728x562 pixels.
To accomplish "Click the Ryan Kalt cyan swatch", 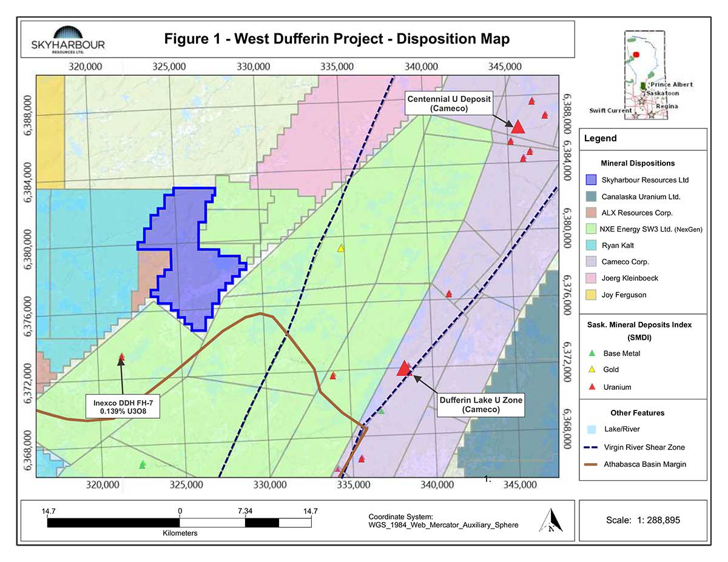I will point(591,246).
